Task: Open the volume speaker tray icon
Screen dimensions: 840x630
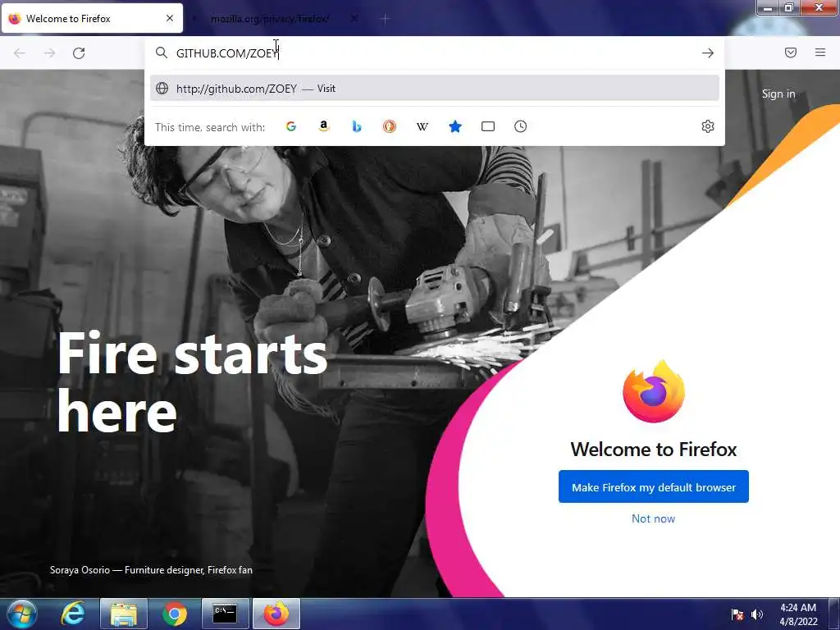Action: point(757,614)
